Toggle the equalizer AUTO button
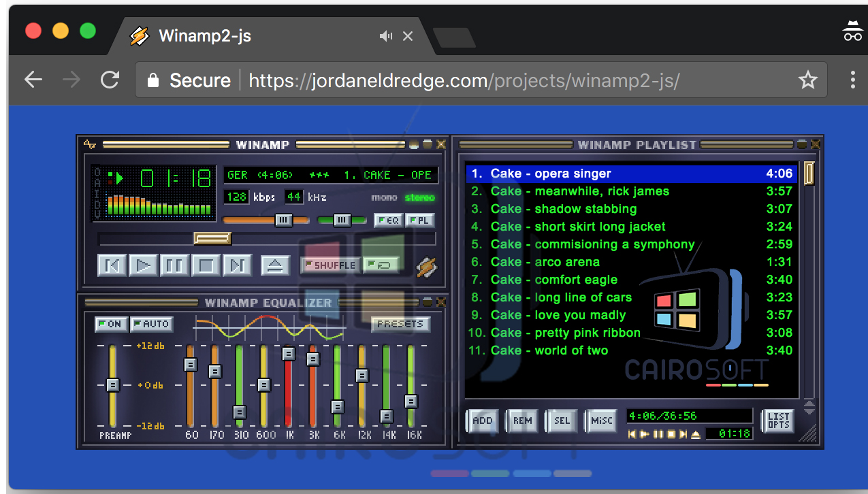The height and width of the screenshot is (494, 868). (x=151, y=324)
